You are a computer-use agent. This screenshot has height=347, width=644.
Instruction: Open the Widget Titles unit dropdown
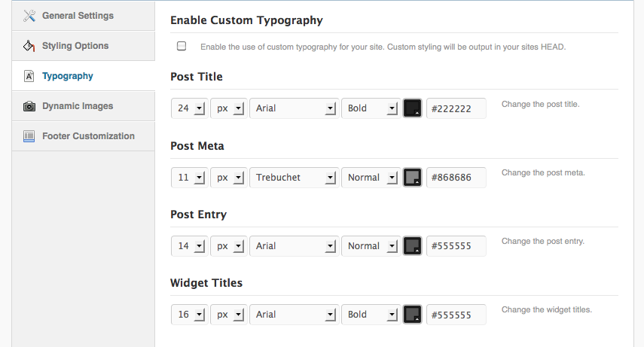click(228, 315)
